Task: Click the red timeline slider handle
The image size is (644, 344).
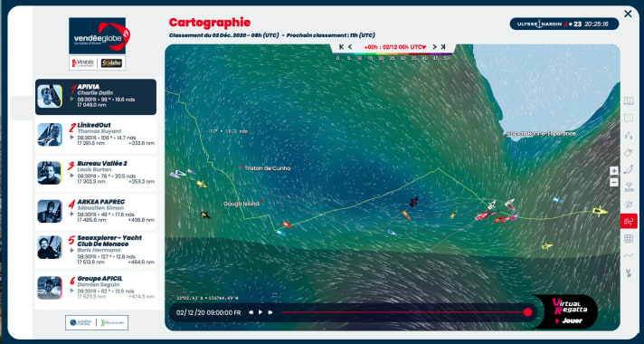Action: pos(527,312)
